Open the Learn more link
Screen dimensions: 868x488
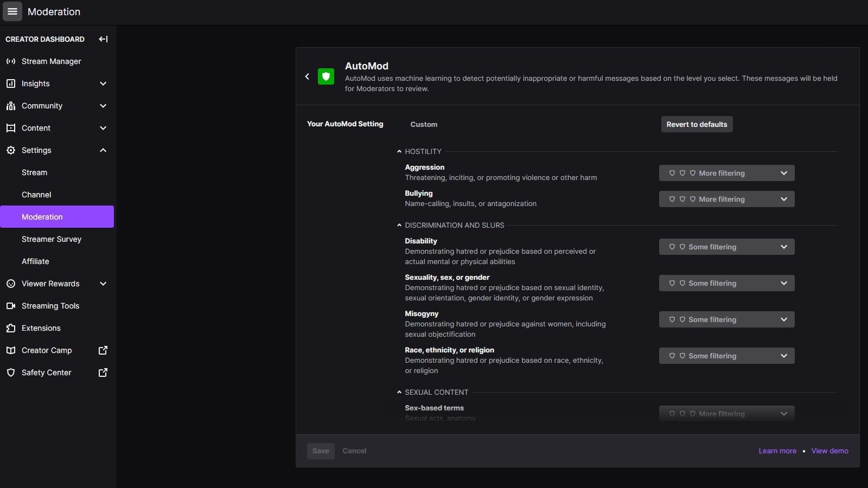point(777,451)
